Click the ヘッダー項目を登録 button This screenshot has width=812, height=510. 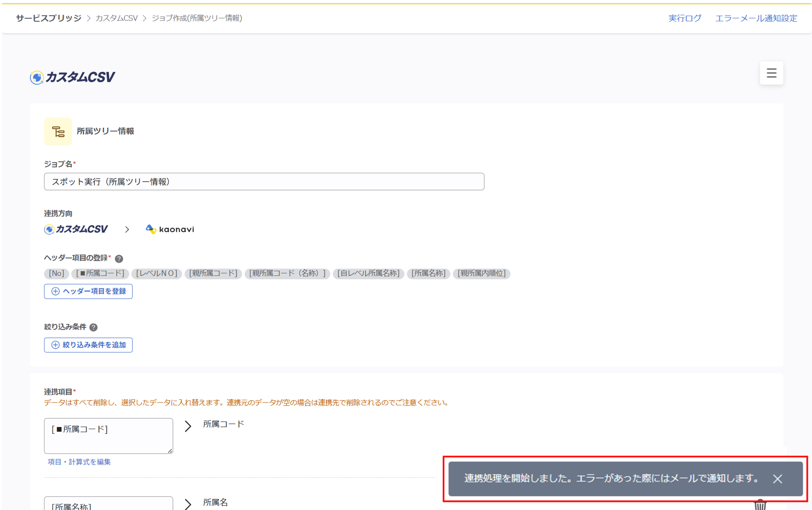88,291
